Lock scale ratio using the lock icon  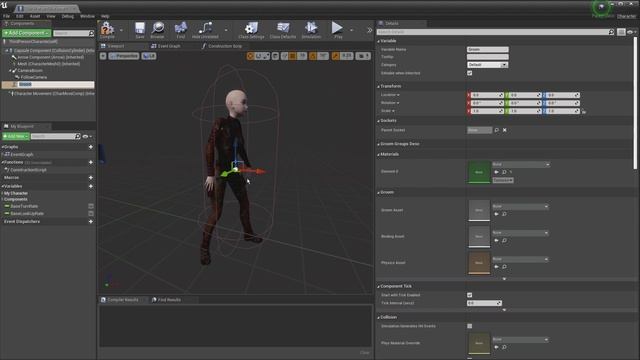(x=584, y=111)
